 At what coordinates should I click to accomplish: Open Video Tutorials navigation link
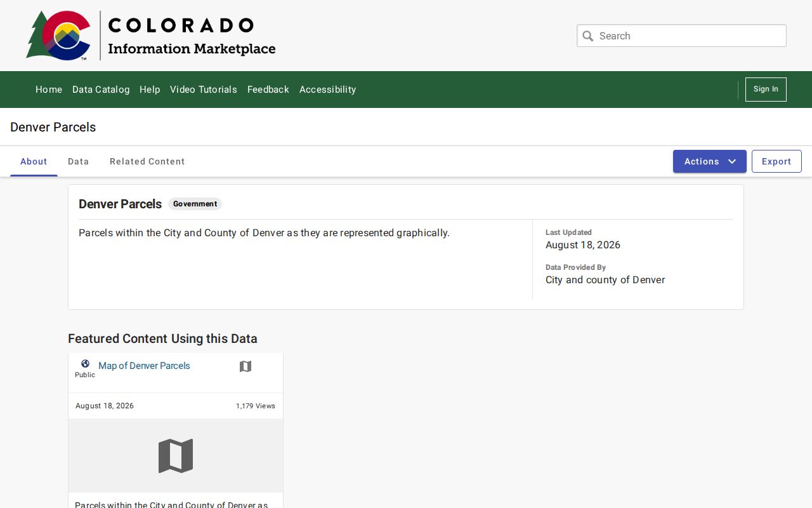click(x=204, y=90)
